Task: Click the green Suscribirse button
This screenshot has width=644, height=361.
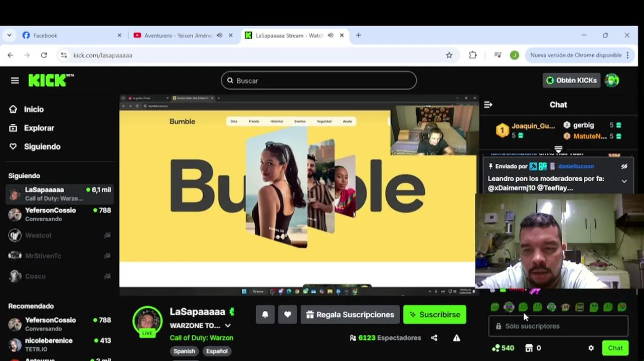Action: [434, 314]
